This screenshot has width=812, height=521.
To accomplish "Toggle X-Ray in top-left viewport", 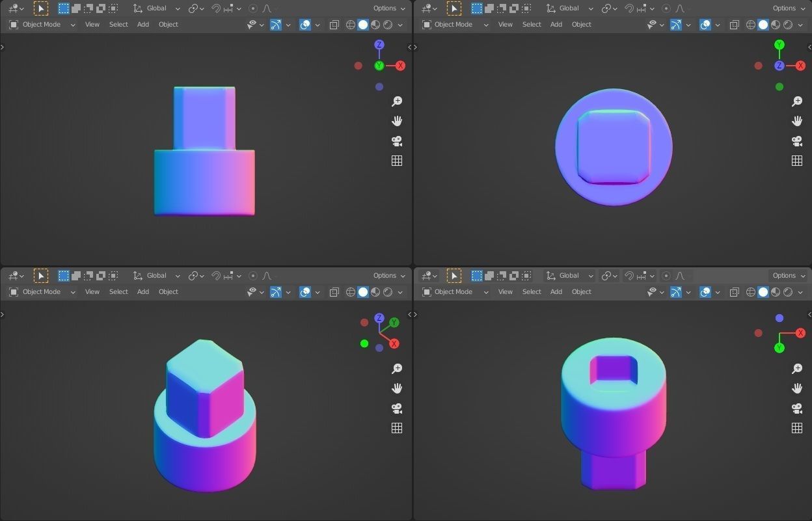I will pos(334,25).
